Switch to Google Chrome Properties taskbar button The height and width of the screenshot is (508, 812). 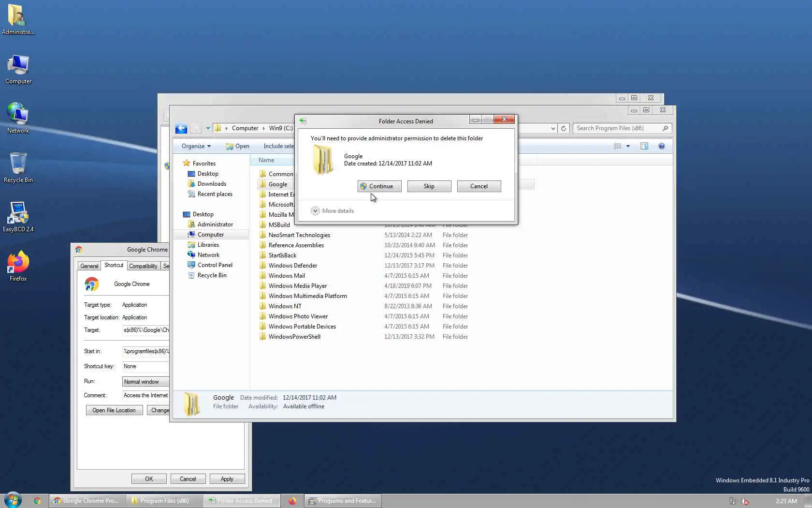click(x=87, y=501)
